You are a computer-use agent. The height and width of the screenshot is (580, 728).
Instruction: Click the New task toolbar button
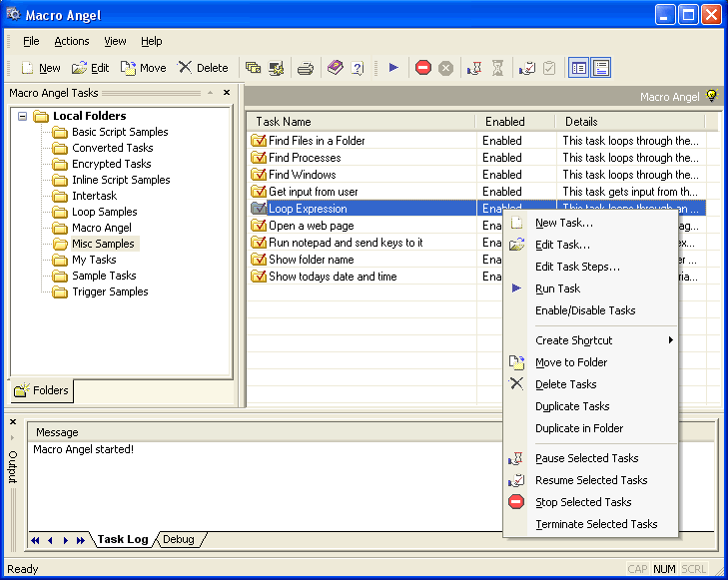(x=41, y=68)
